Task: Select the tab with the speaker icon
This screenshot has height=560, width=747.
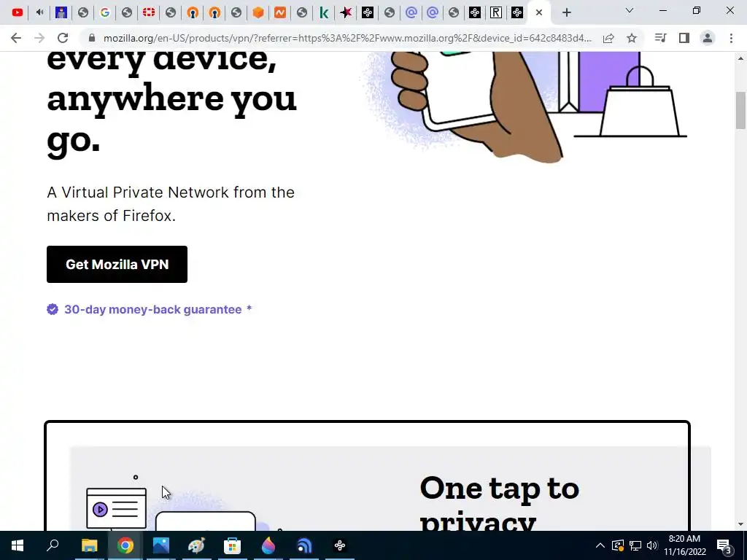Action: (x=39, y=12)
